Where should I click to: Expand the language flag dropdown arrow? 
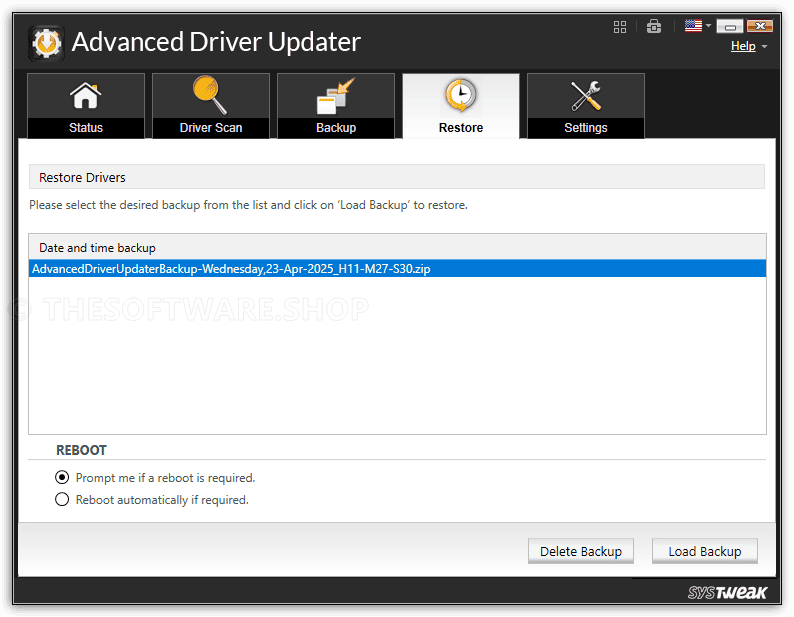pos(708,25)
